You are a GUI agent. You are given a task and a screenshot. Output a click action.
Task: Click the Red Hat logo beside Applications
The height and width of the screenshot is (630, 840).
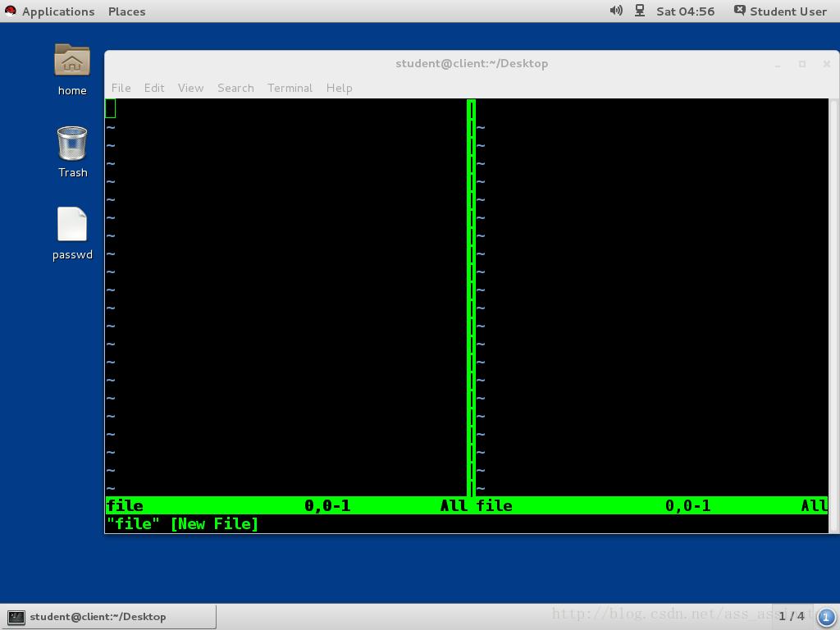coord(10,11)
